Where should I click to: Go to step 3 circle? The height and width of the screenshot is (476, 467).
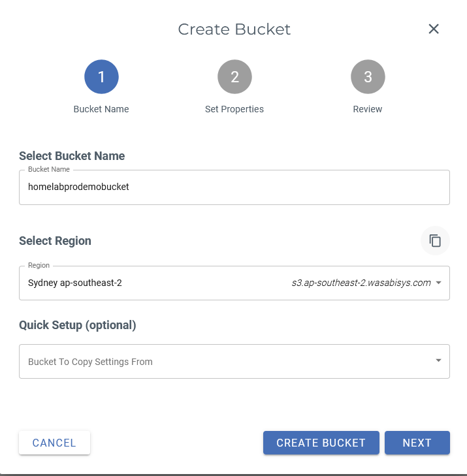[368, 77]
